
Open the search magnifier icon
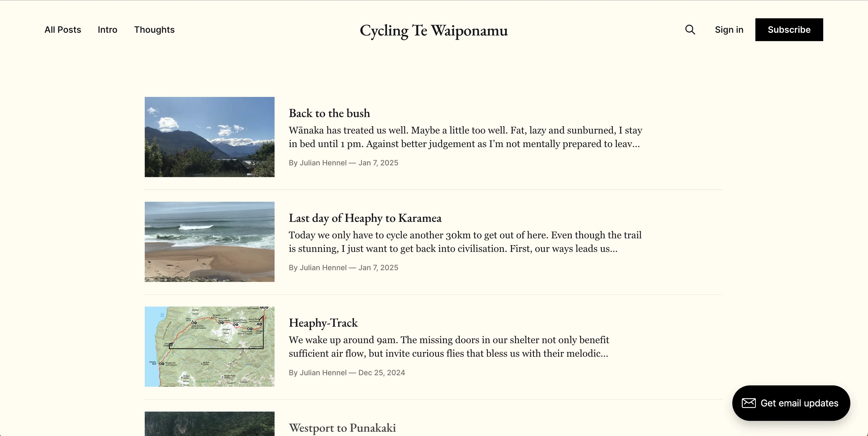pyautogui.click(x=690, y=30)
